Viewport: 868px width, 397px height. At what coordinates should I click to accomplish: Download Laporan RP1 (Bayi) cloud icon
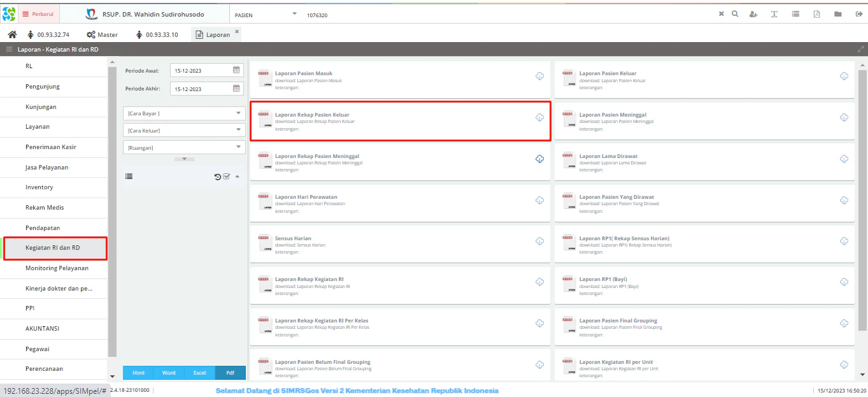click(x=844, y=282)
